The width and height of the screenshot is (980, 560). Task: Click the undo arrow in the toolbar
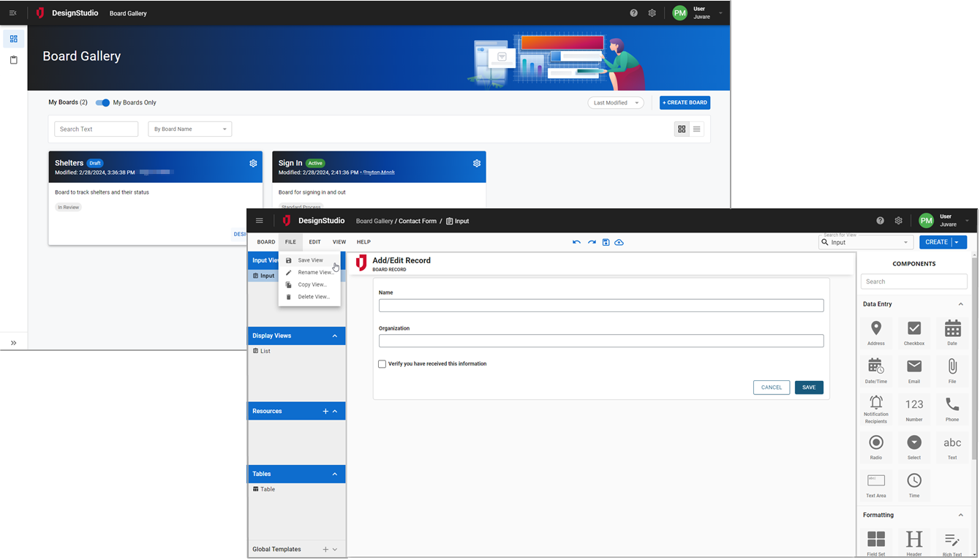pos(576,242)
